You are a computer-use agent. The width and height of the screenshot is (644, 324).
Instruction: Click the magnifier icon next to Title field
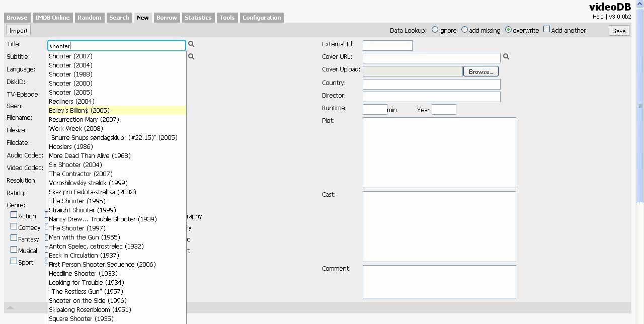191,44
